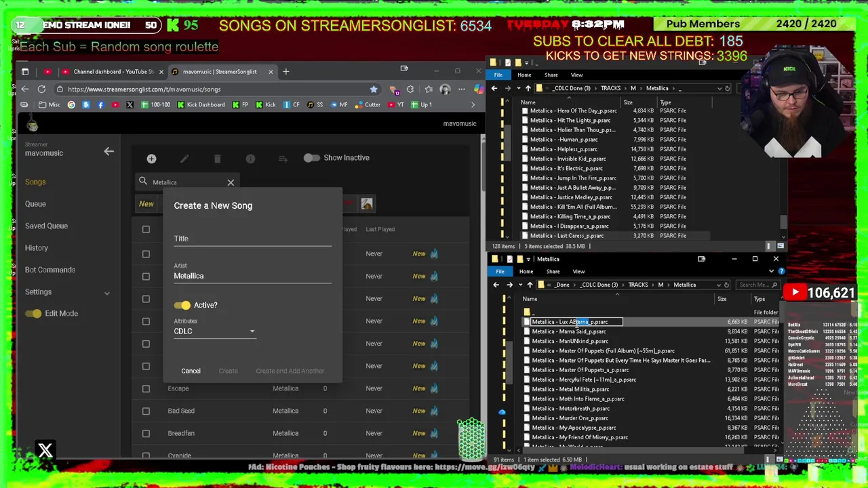Go up one folder in upper Explorer window
The image size is (868, 488).
point(528,88)
